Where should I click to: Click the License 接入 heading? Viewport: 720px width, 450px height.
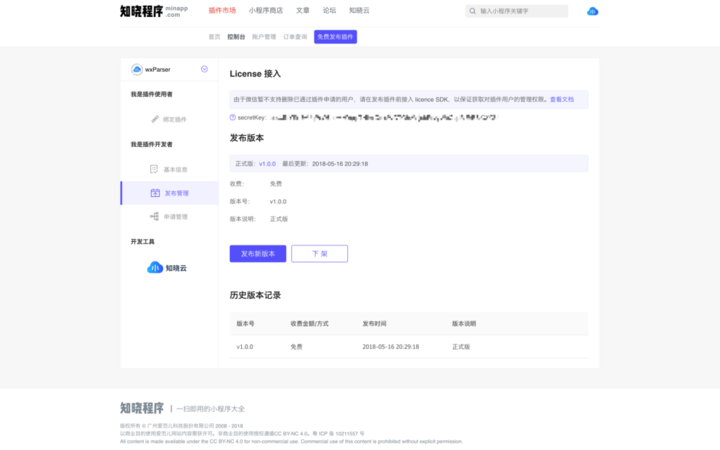point(255,74)
